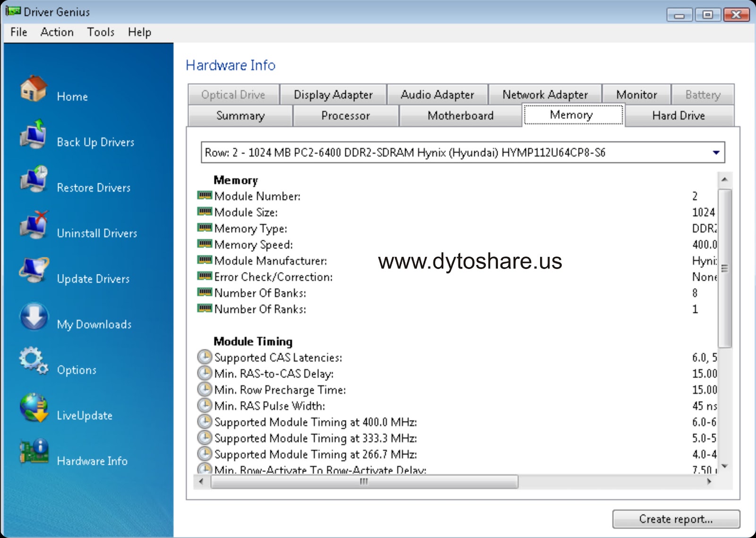Click the Update Drivers monitor icon
This screenshot has height=538, width=756.
(x=34, y=270)
